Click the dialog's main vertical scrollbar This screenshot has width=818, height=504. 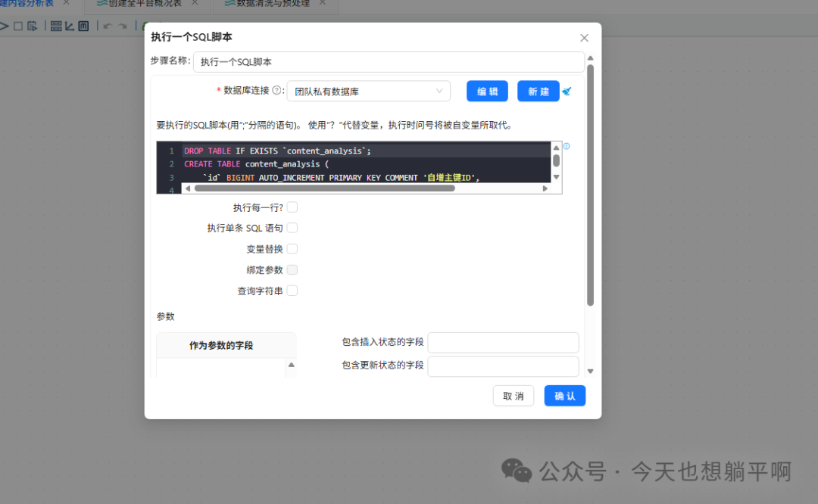click(591, 185)
